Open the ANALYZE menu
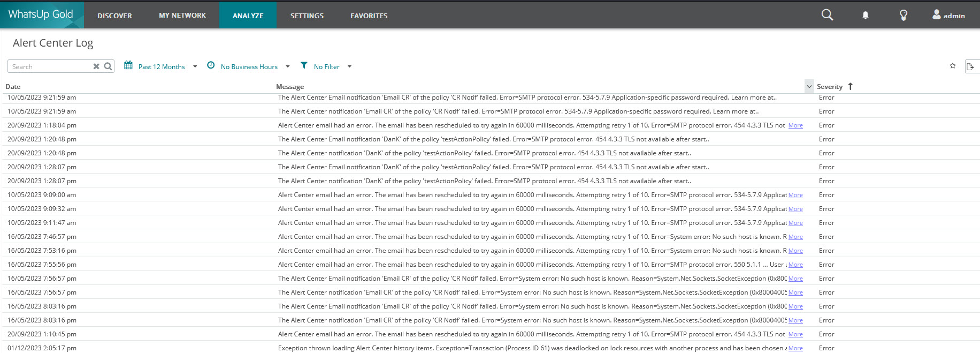980x353 pixels. tap(248, 16)
